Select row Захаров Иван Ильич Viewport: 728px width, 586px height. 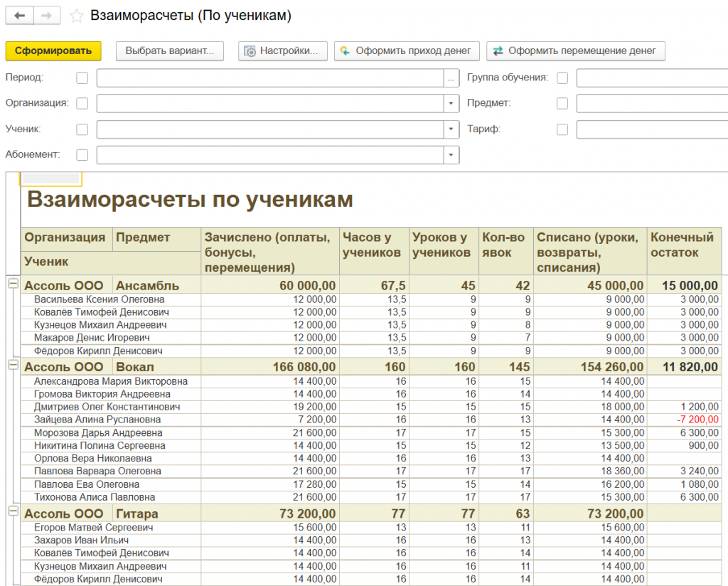(371, 540)
